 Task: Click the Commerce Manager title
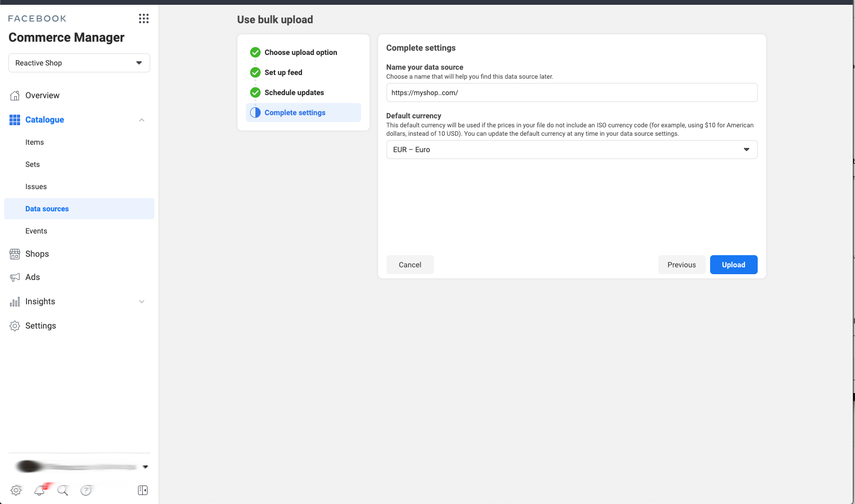point(67,38)
